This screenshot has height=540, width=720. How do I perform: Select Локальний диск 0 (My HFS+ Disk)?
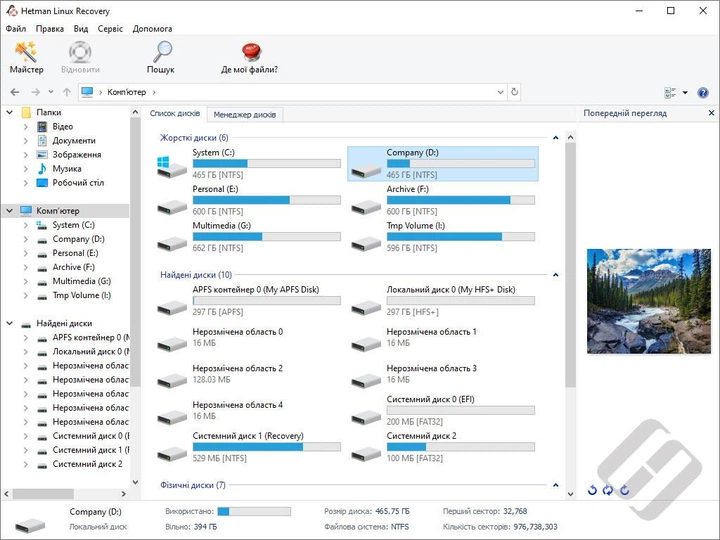coord(443,301)
